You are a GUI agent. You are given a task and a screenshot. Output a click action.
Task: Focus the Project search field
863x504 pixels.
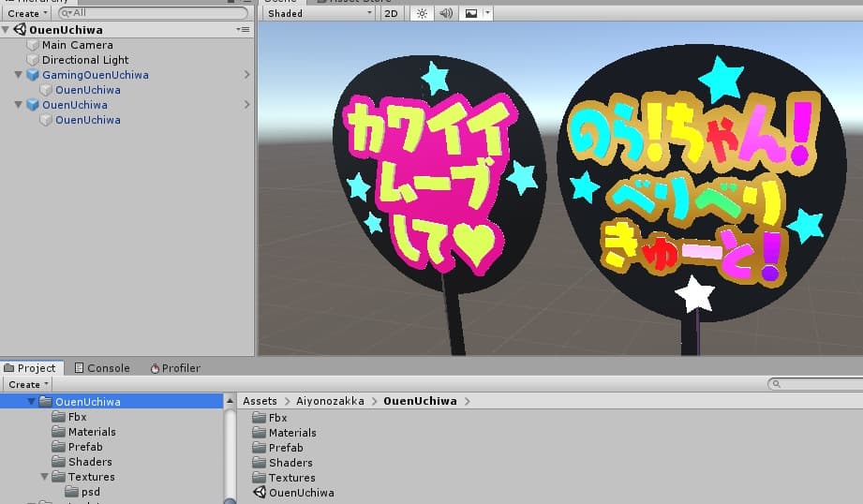pyautogui.click(x=815, y=383)
